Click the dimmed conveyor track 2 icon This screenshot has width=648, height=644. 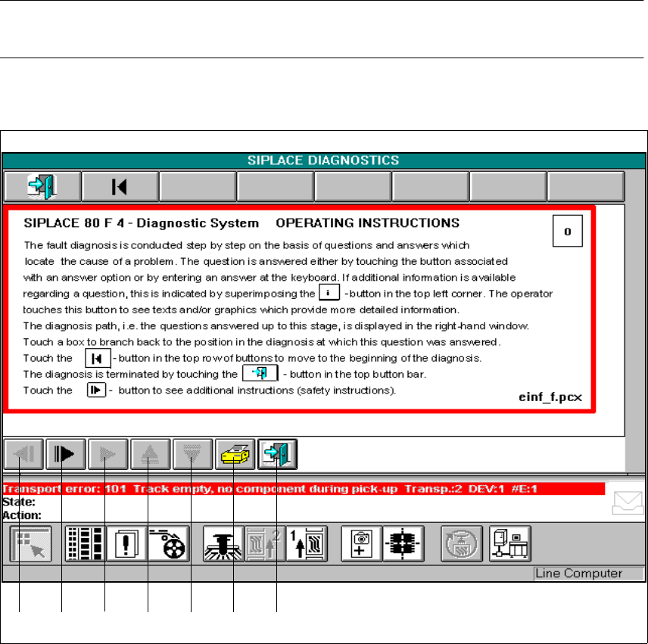tap(265, 544)
